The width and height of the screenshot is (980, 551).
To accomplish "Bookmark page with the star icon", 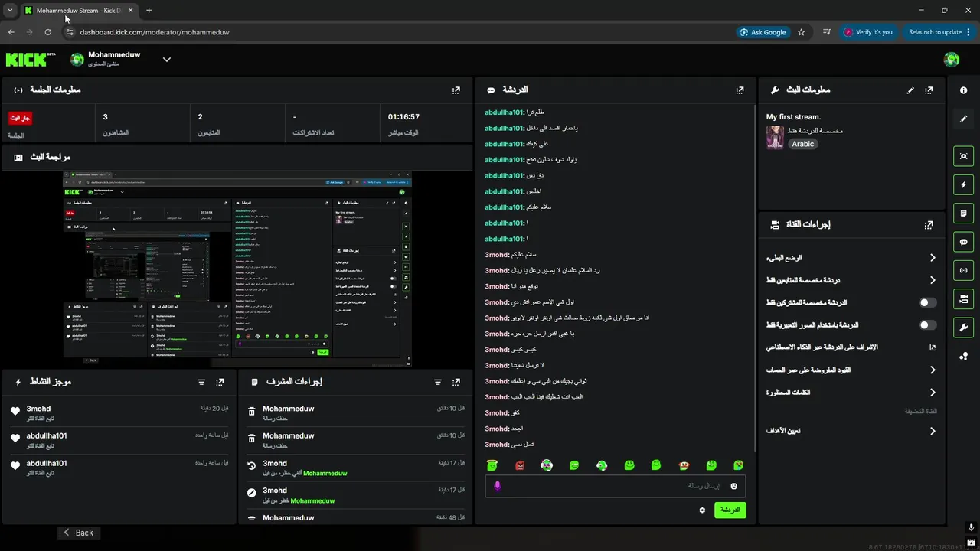I will [802, 32].
